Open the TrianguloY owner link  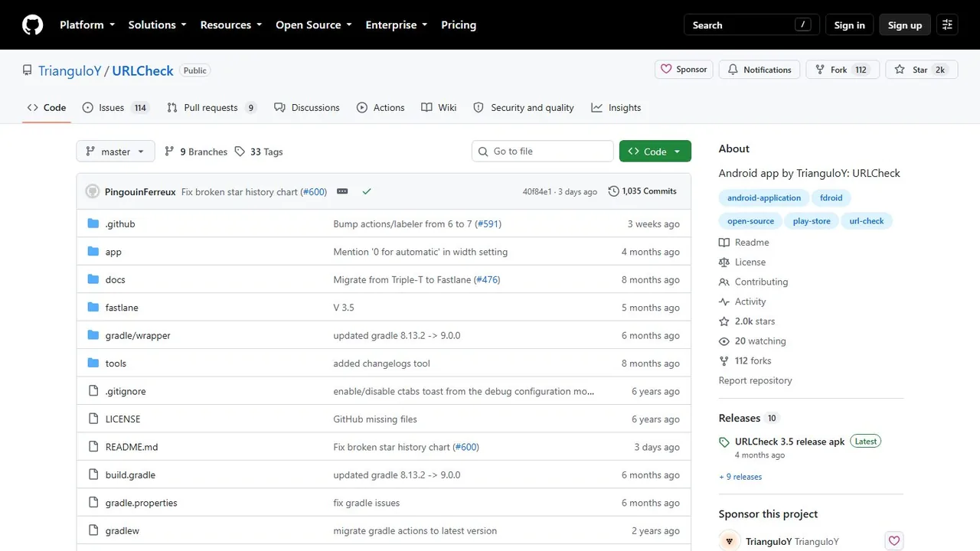70,70
